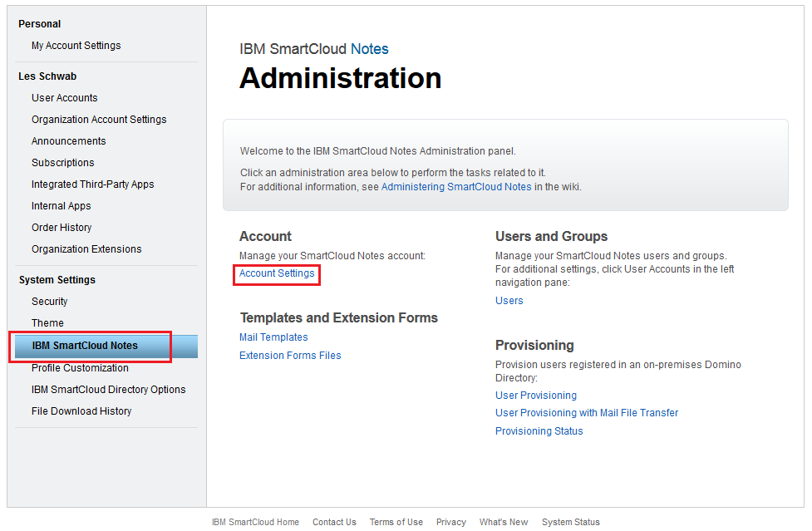The height and width of the screenshot is (531, 812).
Task: View Order History
Action: pyautogui.click(x=62, y=228)
